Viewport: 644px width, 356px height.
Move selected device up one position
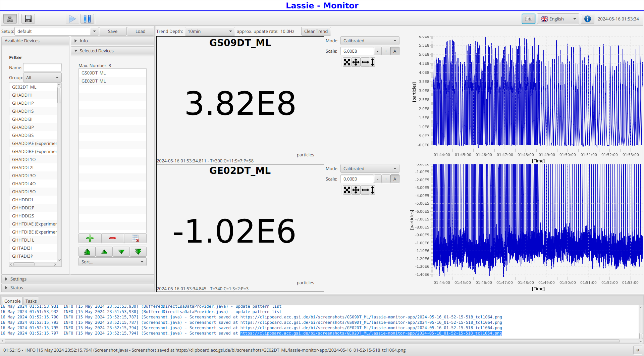pos(104,252)
